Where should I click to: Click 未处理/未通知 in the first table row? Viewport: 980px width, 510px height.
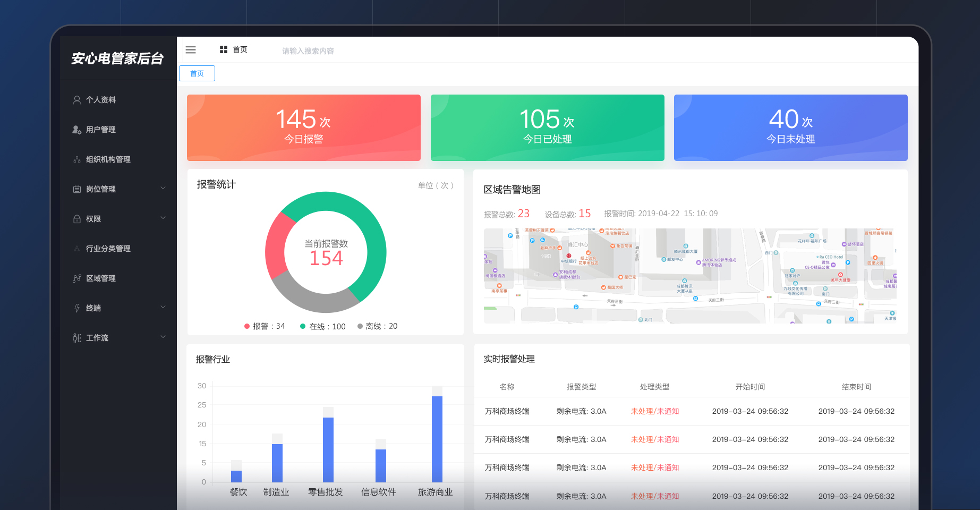(655, 411)
